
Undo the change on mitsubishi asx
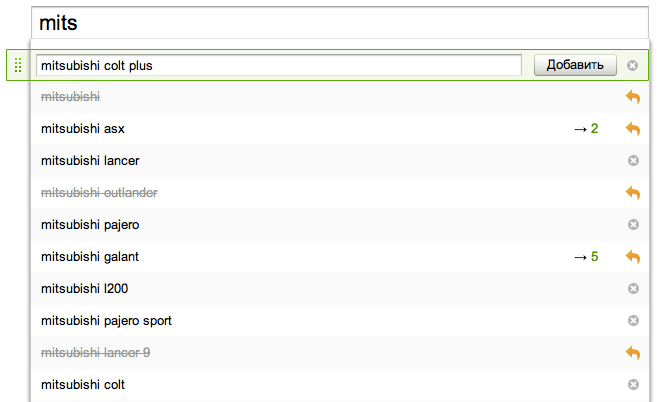[x=632, y=129]
